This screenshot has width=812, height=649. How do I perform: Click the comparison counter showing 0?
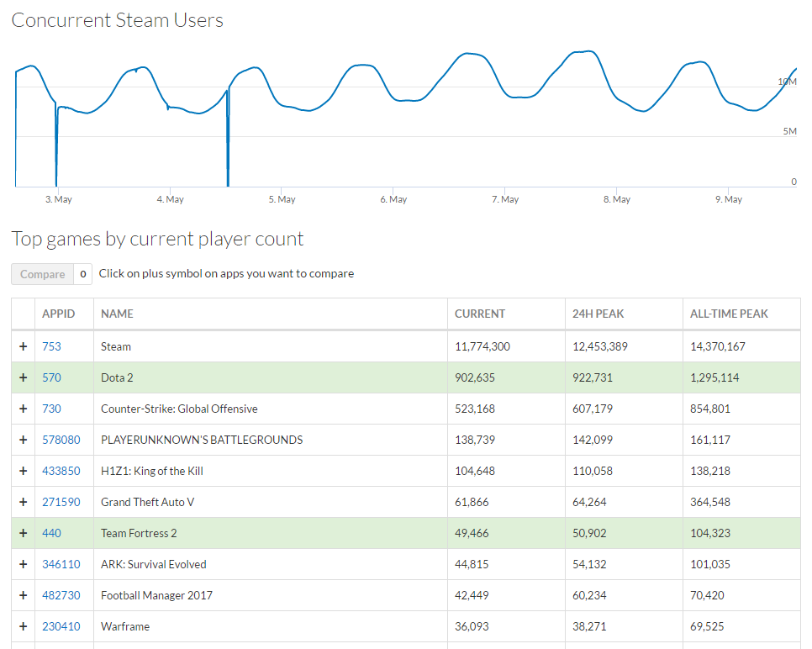click(x=82, y=274)
